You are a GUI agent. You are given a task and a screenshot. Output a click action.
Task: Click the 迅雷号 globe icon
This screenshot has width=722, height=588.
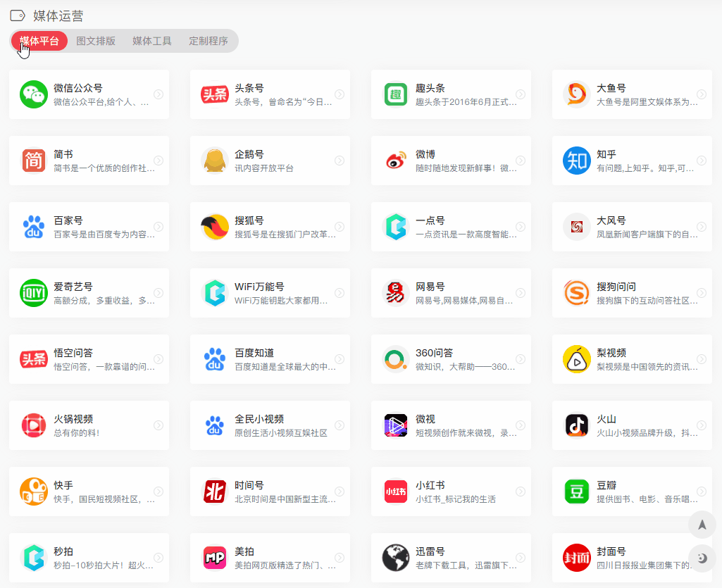pyautogui.click(x=396, y=558)
